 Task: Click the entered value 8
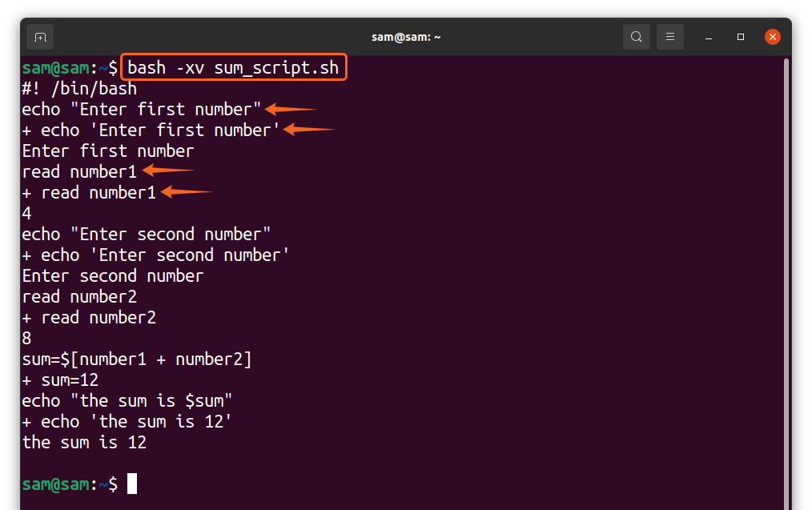click(x=26, y=339)
